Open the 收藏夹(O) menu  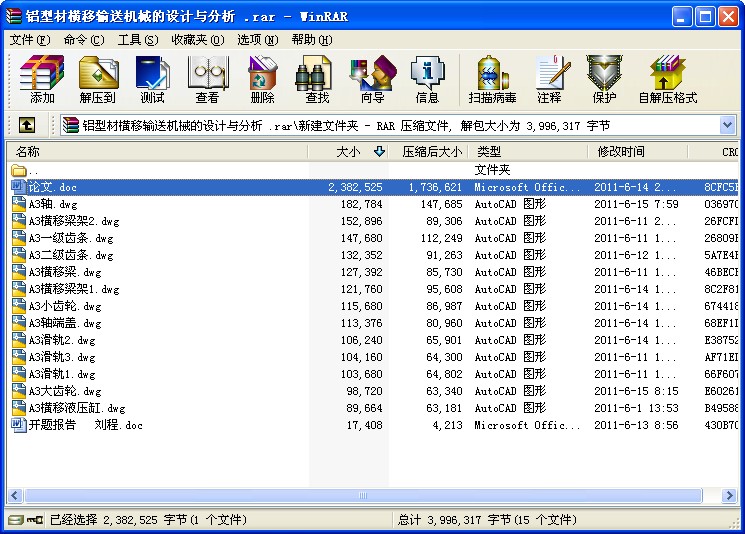tap(198, 40)
